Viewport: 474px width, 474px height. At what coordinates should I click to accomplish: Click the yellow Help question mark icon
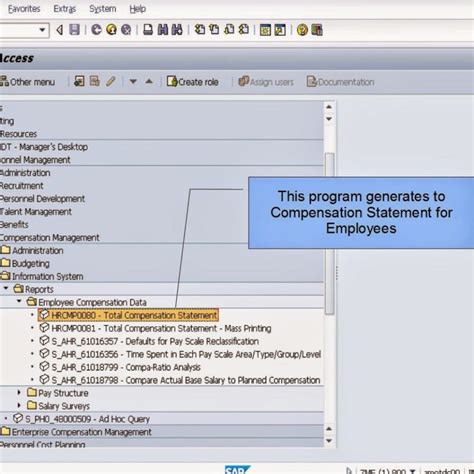click(302, 30)
